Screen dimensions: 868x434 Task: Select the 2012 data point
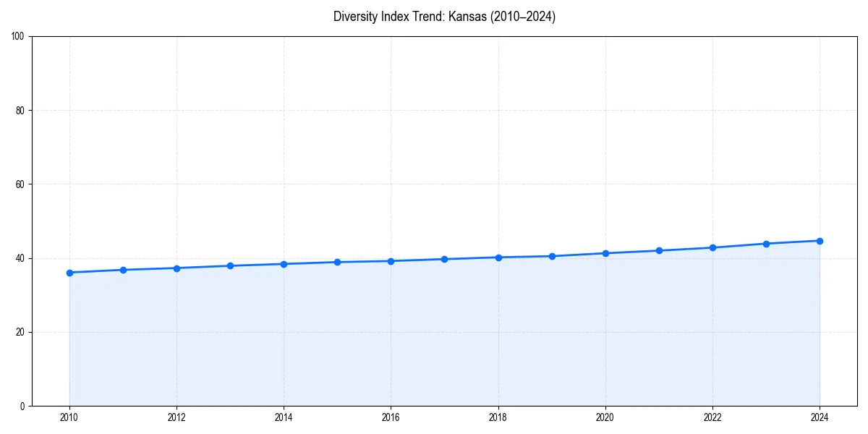(176, 268)
